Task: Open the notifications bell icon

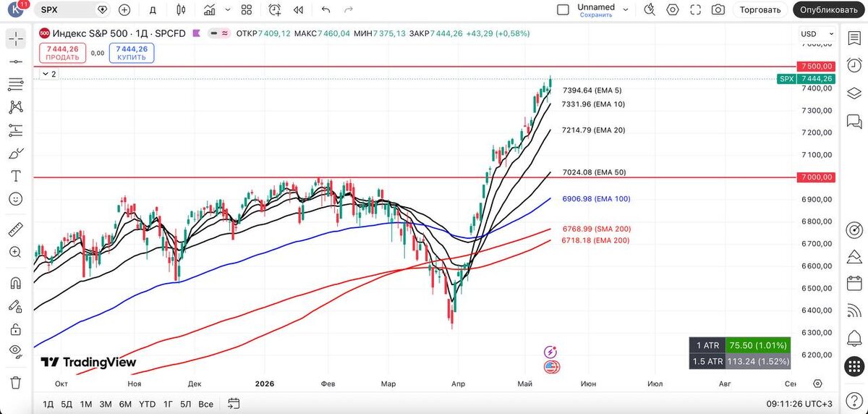Action: [x=854, y=339]
